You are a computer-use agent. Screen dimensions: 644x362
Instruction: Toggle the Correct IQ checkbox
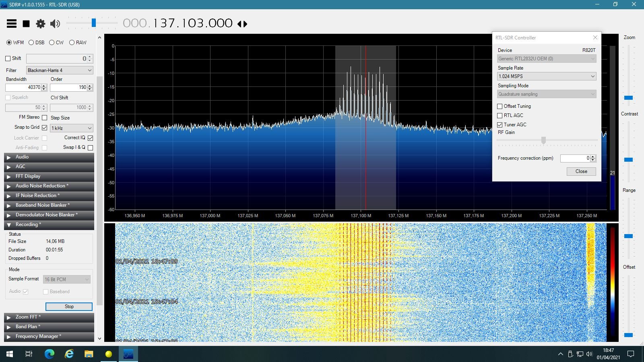(91, 138)
